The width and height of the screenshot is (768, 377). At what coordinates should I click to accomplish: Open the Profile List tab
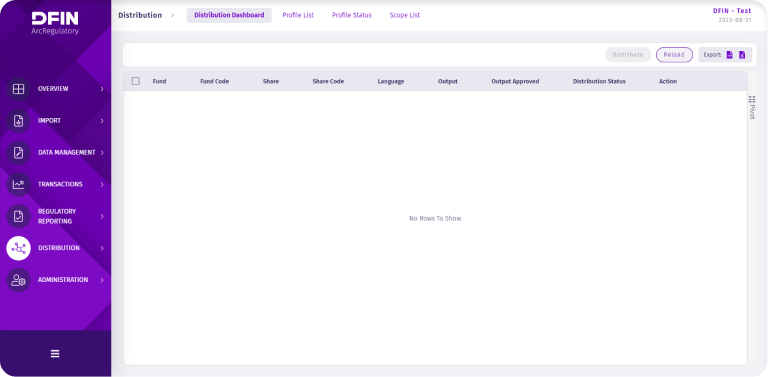[x=298, y=15]
